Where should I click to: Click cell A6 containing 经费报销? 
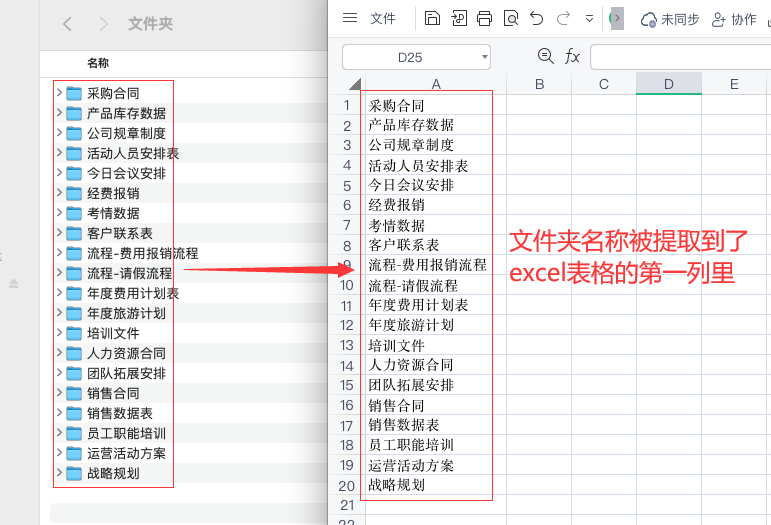[x=436, y=205]
